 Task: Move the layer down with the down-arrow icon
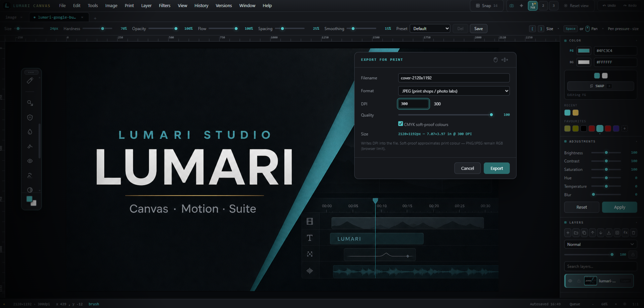(x=601, y=233)
